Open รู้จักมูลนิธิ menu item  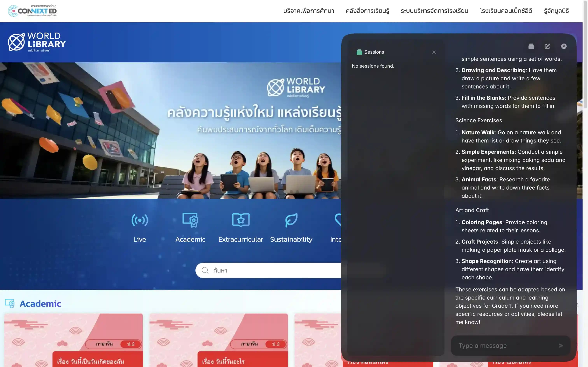pyautogui.click(x=556, y=11)
